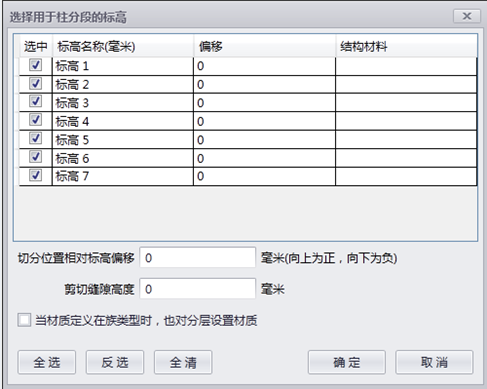Select the 结构材料 cell for 标高 6
This screenshot has width=487, height=389.
click(x=406, y=158)
